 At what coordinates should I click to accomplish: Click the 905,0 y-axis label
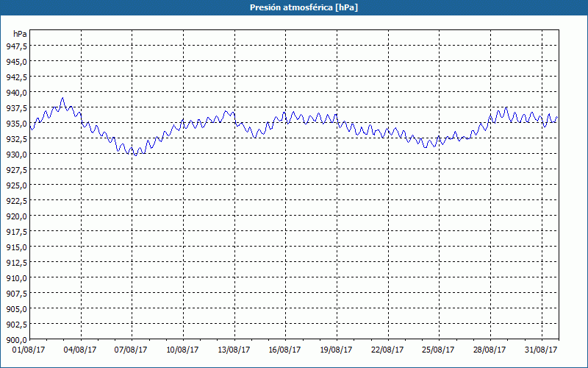click(16, 308)
